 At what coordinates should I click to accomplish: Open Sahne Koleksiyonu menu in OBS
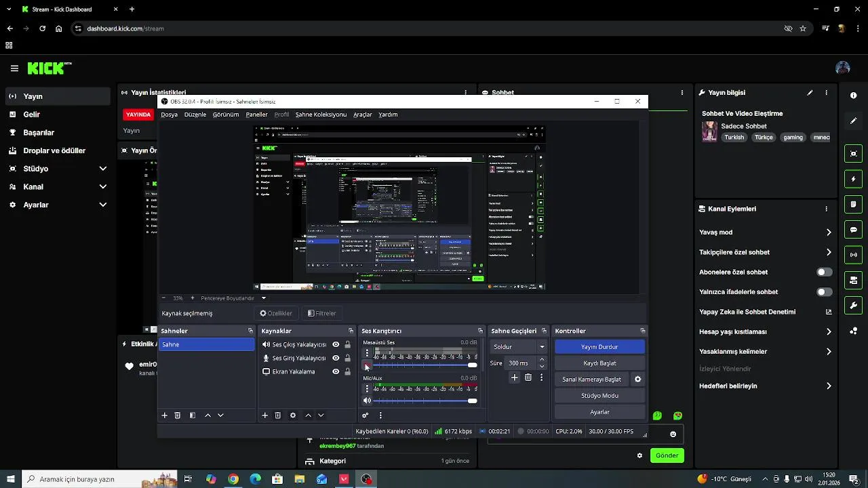[321, 115]
